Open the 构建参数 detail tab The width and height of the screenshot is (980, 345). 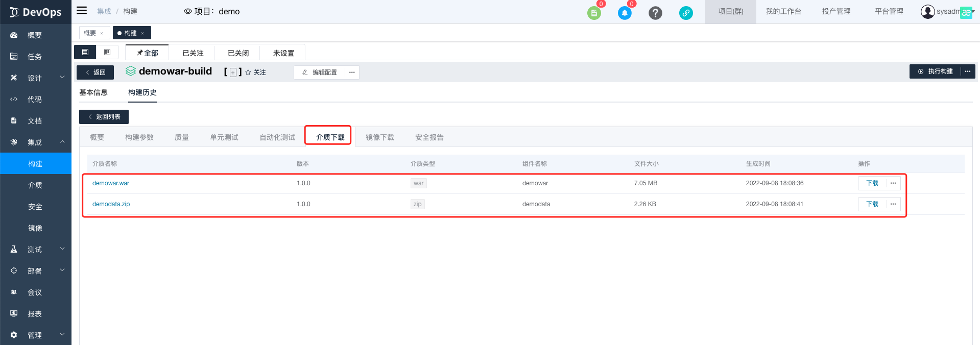point(139,137)
